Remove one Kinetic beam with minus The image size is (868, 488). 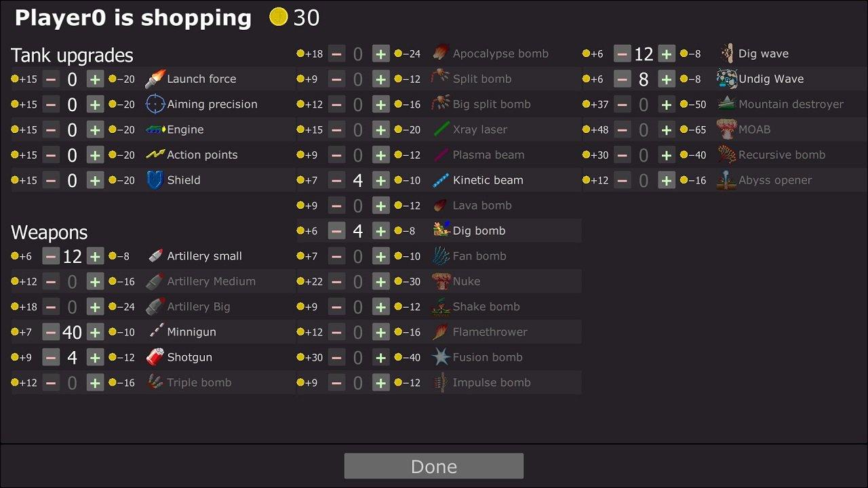point(336,180)
